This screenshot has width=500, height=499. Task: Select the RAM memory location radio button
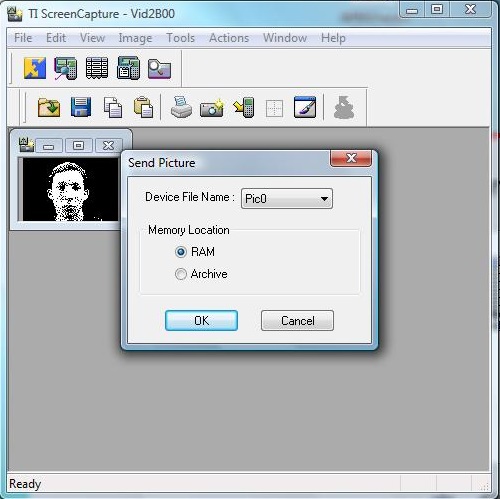coord(181,252)
